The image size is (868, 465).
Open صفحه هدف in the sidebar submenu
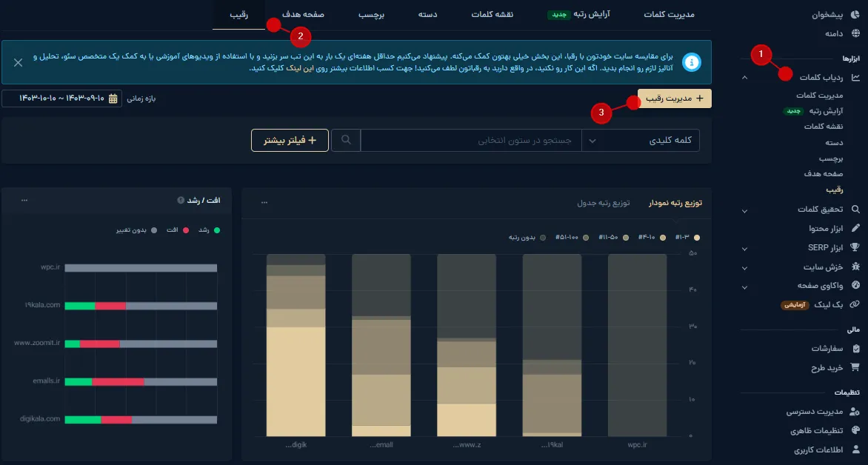[824, 174]
